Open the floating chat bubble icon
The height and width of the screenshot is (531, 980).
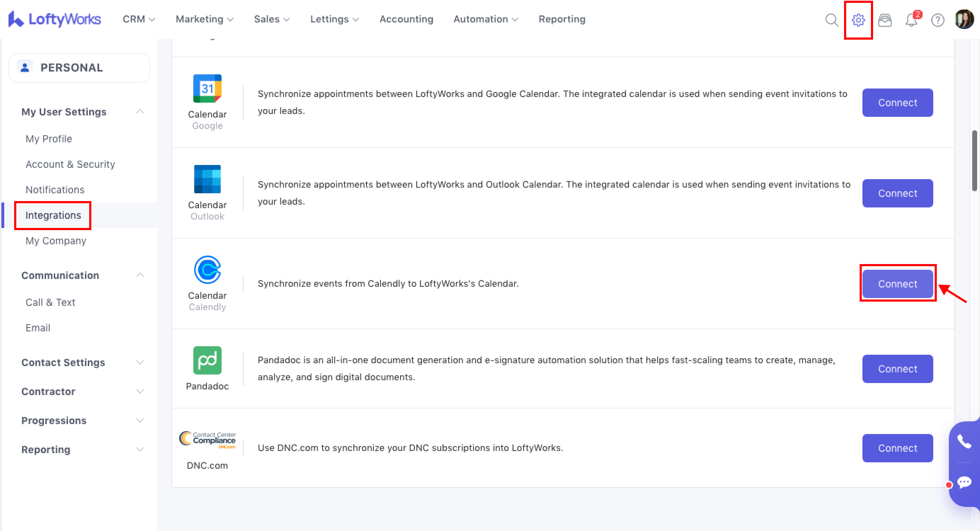coord(964,482)
